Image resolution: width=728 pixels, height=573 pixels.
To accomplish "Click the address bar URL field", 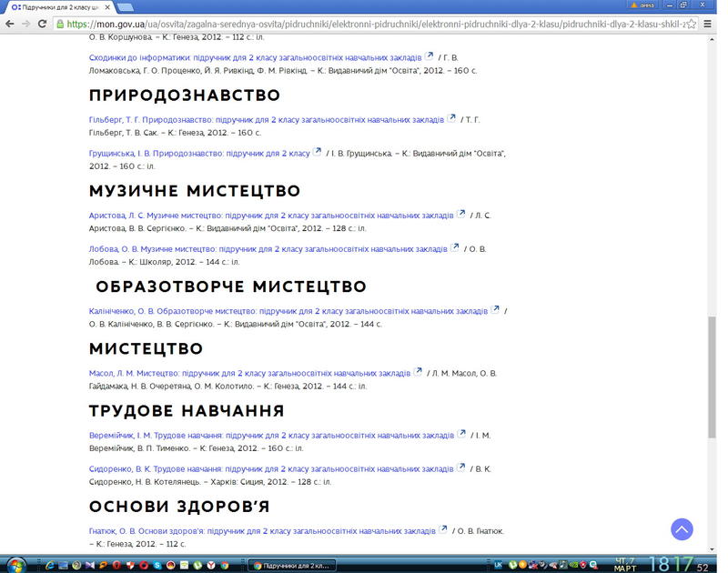I will pos(376,25).
